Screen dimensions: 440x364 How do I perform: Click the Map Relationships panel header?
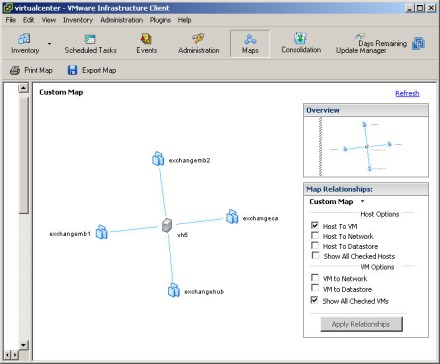click(366, 189)
